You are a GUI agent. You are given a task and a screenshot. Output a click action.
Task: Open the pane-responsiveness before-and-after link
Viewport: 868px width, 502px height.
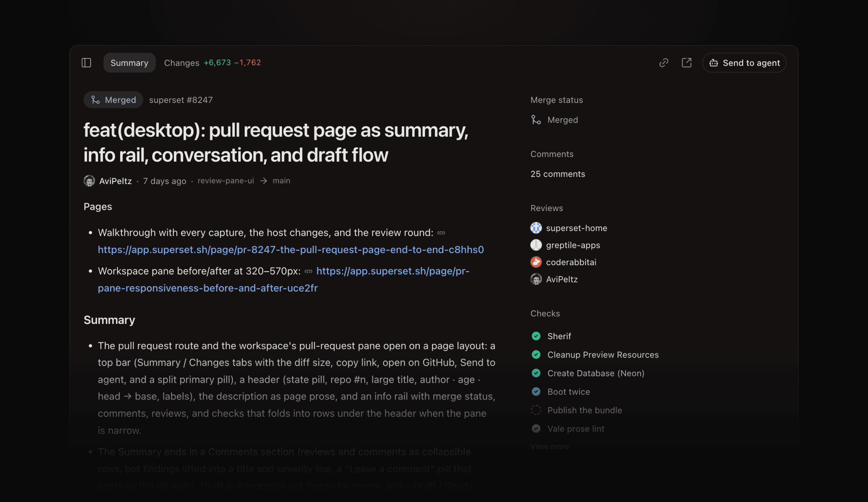pos(283,279)
